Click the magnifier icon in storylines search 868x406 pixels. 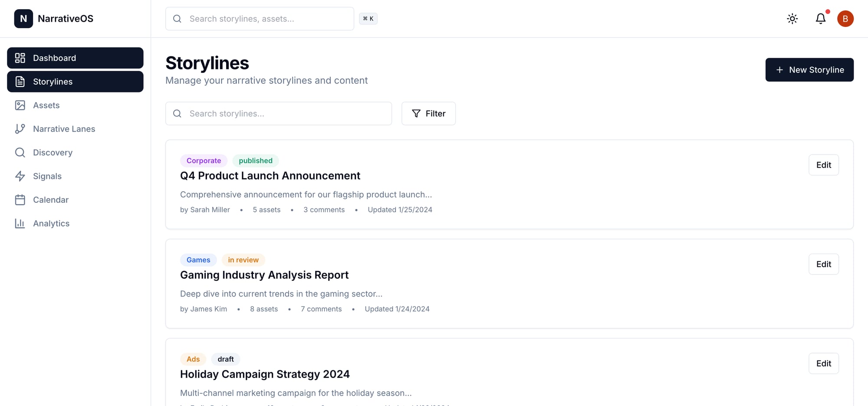177,113
